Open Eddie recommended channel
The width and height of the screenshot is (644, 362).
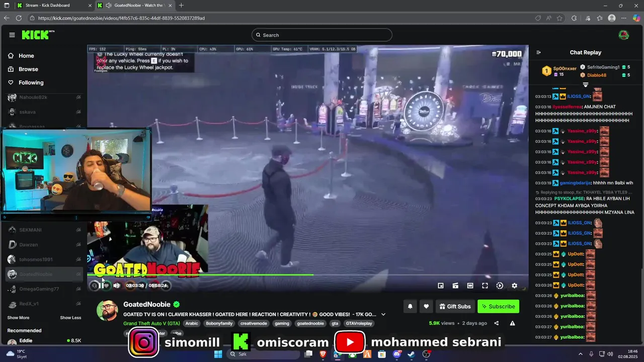(x=44, y=341)
